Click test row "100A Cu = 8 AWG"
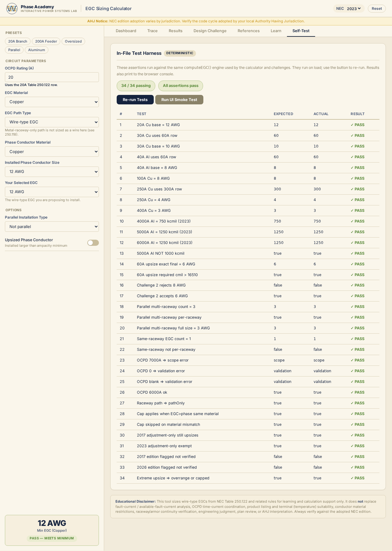 click(248, 178)
